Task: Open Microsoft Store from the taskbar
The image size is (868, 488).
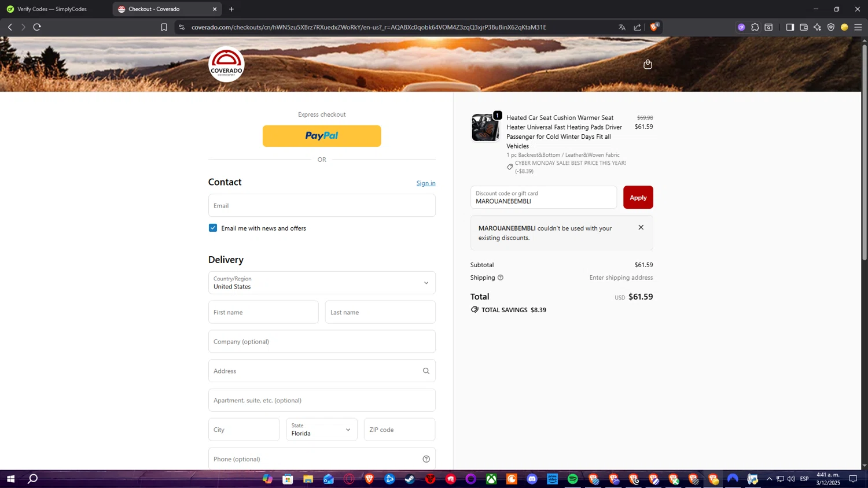Action: (288, 479)
